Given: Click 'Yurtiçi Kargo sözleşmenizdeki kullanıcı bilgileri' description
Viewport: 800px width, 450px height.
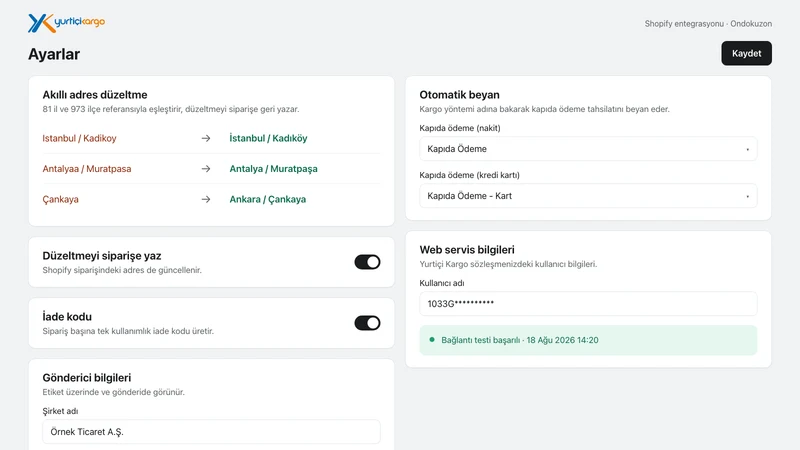Looking at the screenshot, I should [x=508, y=264].
